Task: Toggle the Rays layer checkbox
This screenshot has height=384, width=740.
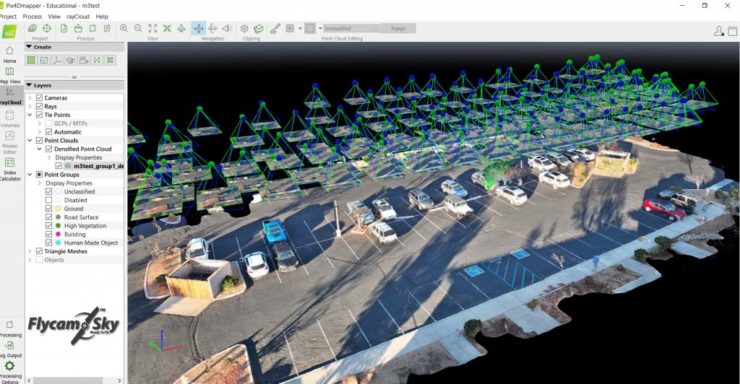Action: pyautogui.click(x=39, y=106)
